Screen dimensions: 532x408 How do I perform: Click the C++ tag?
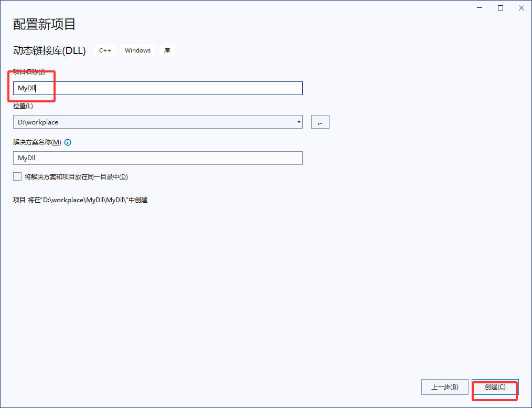105,50
